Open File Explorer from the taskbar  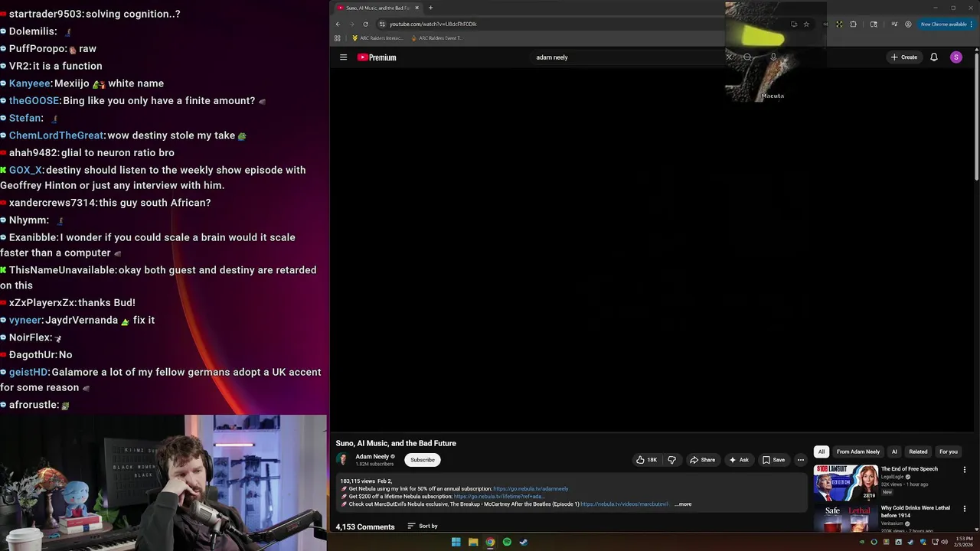coord(473,542)
